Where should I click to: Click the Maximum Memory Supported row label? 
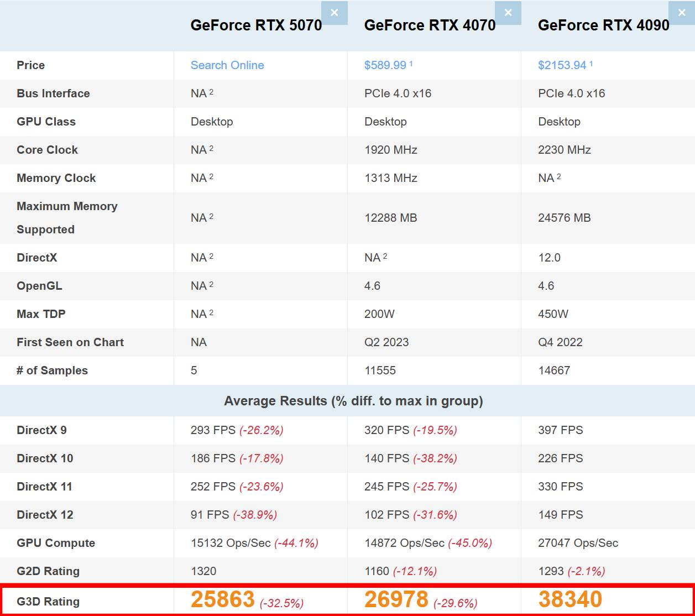coord(67,218)
